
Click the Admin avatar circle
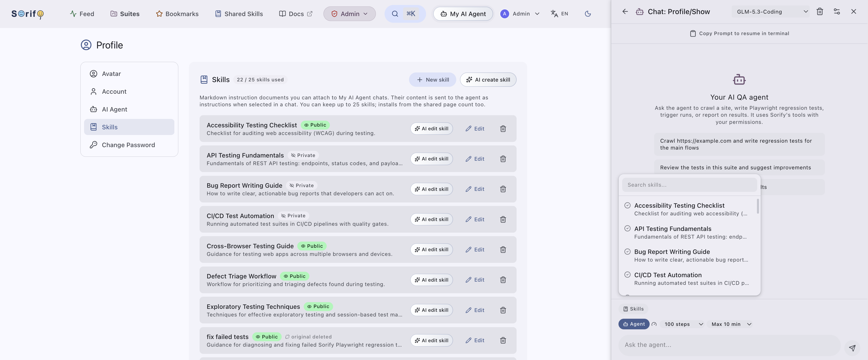(x=504, y=14)
